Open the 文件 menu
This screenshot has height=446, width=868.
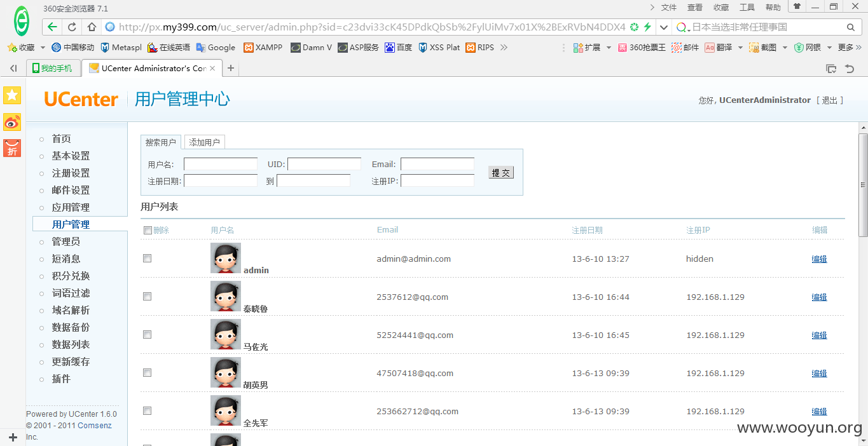pos(669,8)
